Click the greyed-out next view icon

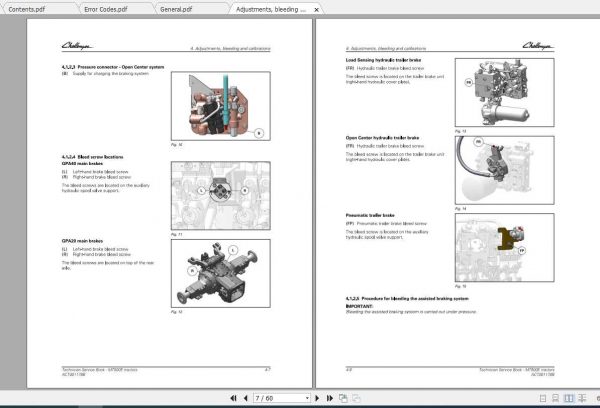tap(356, 398)
